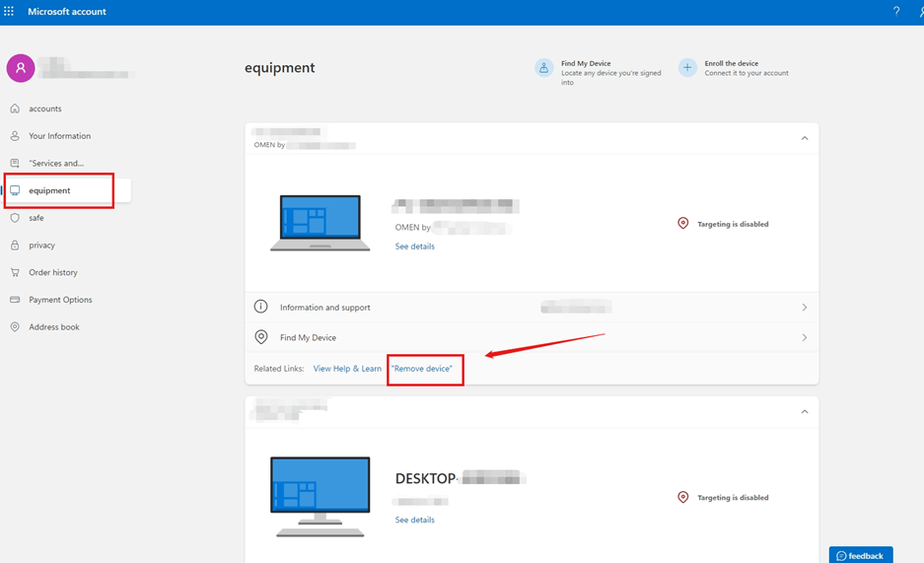Click the Find My Device header icon

[x=544, y=68]
